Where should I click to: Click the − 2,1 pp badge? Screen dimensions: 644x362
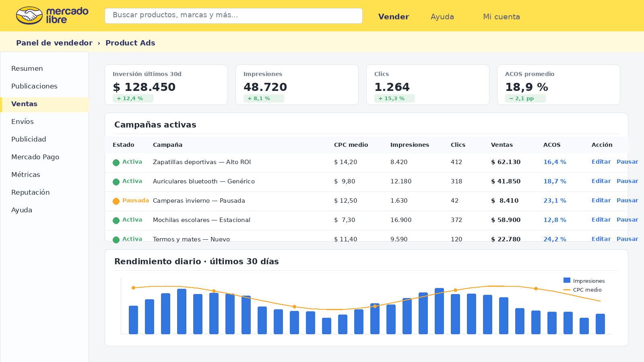(525, 99)
